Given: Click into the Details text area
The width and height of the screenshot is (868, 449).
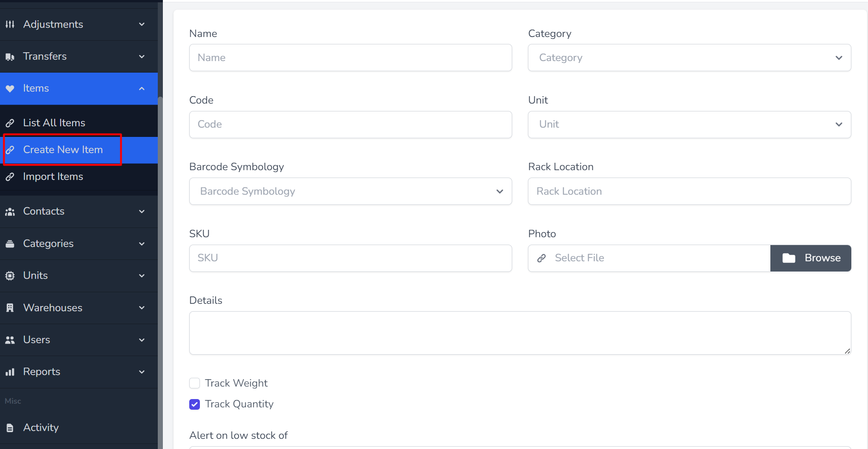Looking at the screenshot, I should click(x=520, y=333).
